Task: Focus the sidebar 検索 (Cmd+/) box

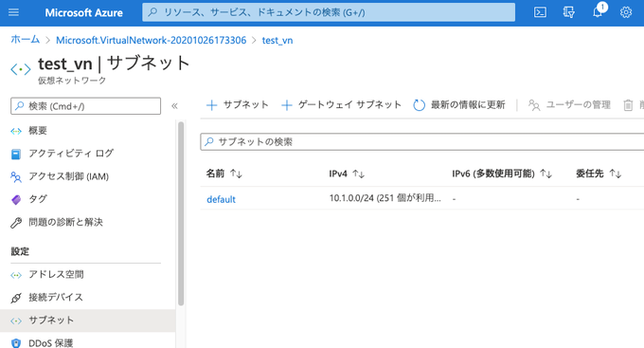Action: [x=86, y=106]
